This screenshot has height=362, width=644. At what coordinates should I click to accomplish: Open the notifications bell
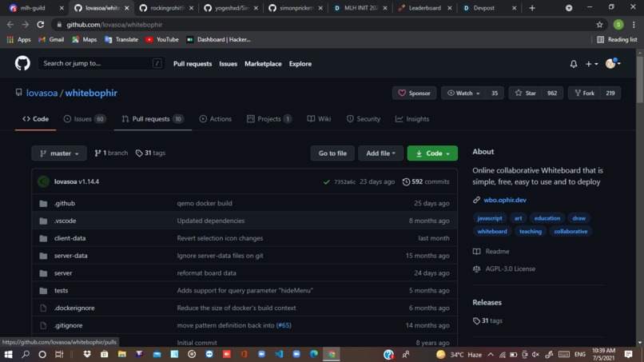click(x=574, y=64)
